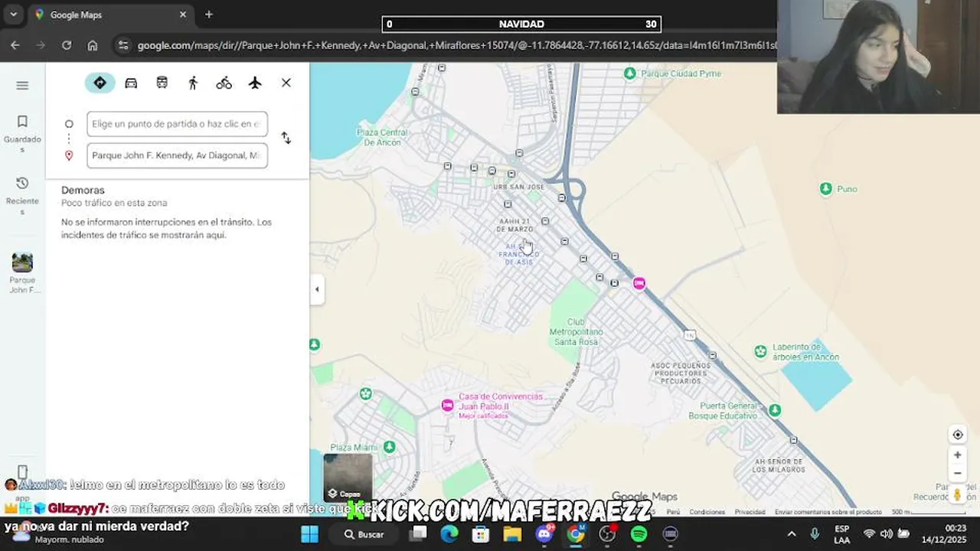Click AH Señor de los Milagros label

pos(777,465)
